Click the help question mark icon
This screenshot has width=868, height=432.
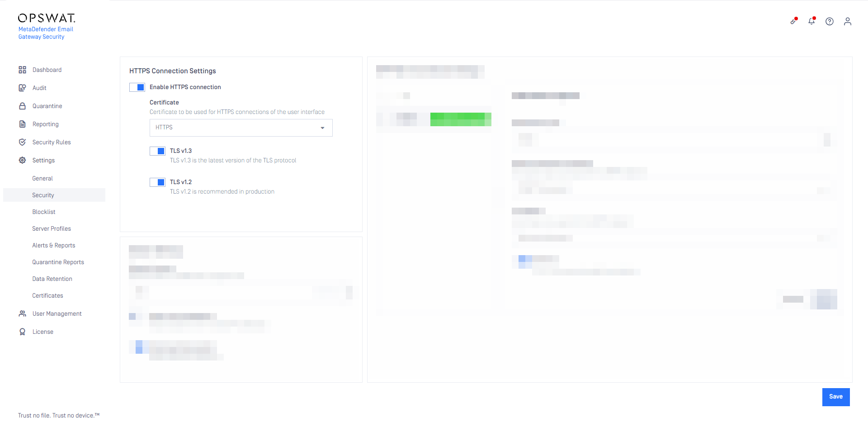[830, 21]
